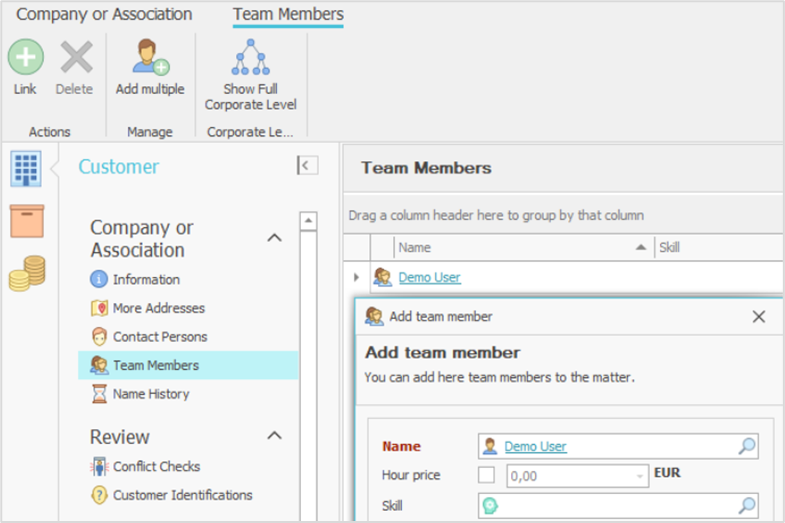Open the building Customer sidebar icon
This screenshot has height=523, width=785.
[x=26, y=169]
